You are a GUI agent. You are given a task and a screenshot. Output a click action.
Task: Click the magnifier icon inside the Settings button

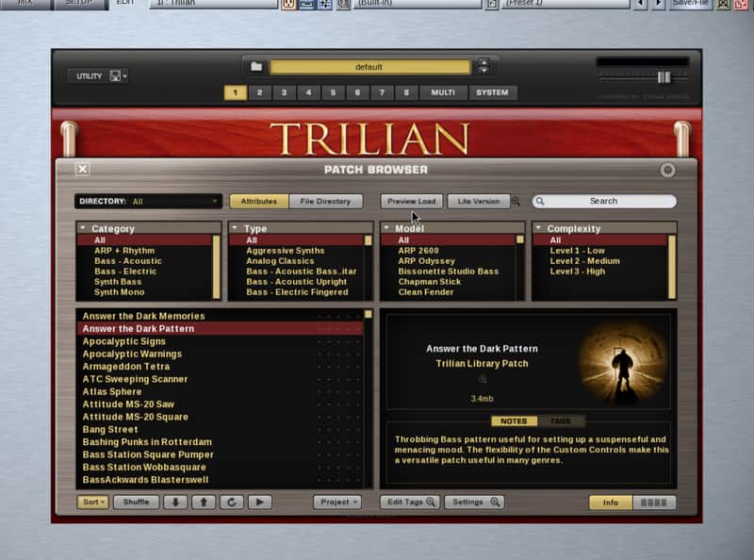(495, 502)
